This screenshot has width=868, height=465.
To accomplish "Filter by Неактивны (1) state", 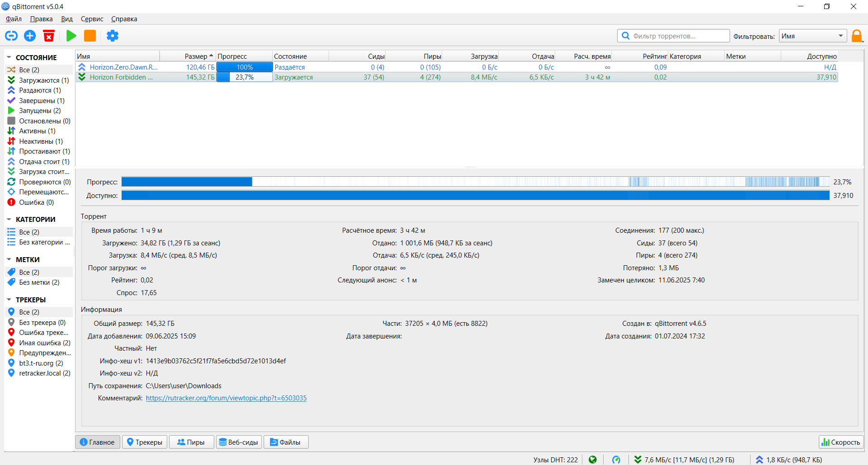I will click(x=38, y=141).
